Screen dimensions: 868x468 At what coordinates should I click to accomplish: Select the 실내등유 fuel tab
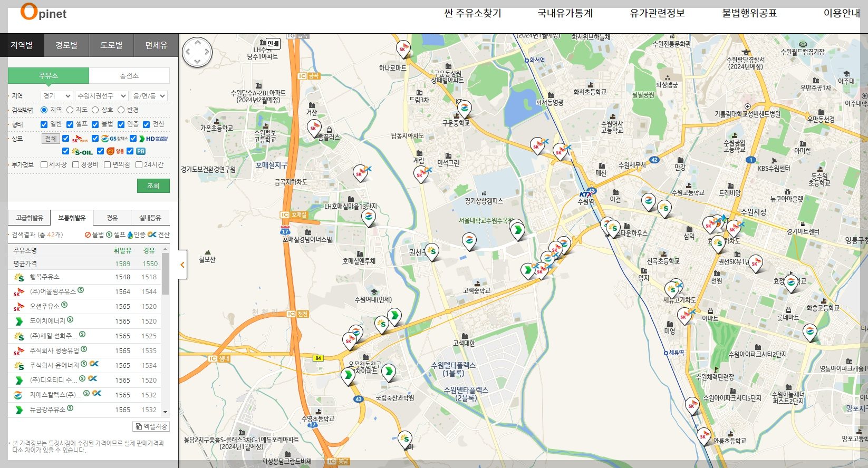click(x=150, y=218)
